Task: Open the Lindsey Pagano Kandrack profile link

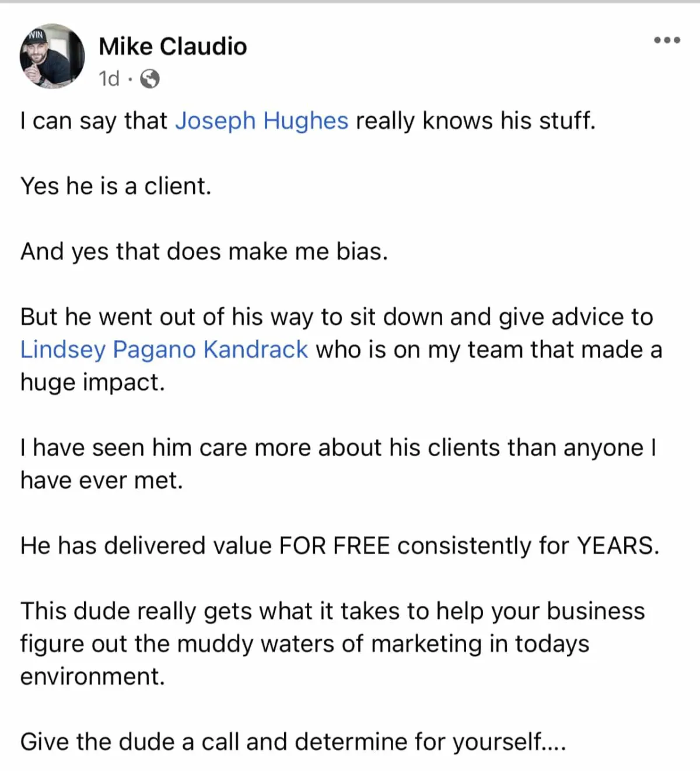Action: tap(164, 349)
